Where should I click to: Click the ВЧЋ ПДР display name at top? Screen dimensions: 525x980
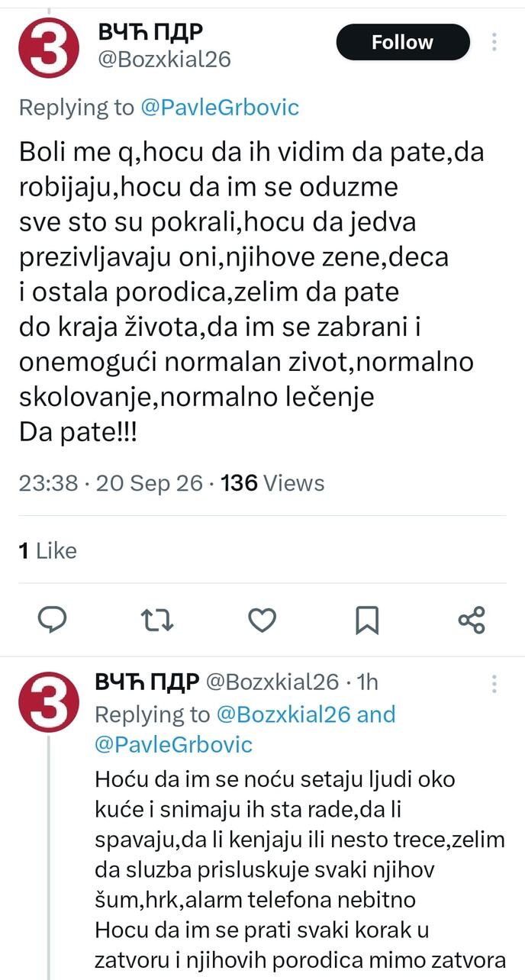(150, 31)
